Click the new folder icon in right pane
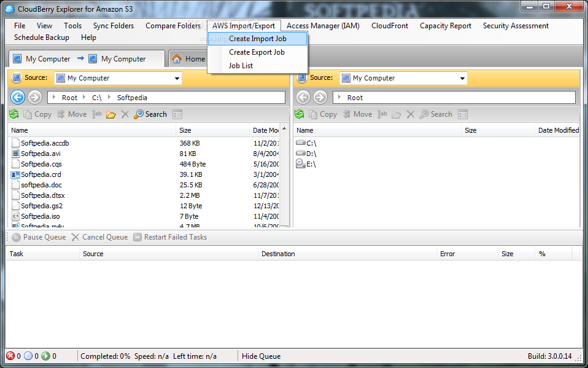 (x=397, y=114)
